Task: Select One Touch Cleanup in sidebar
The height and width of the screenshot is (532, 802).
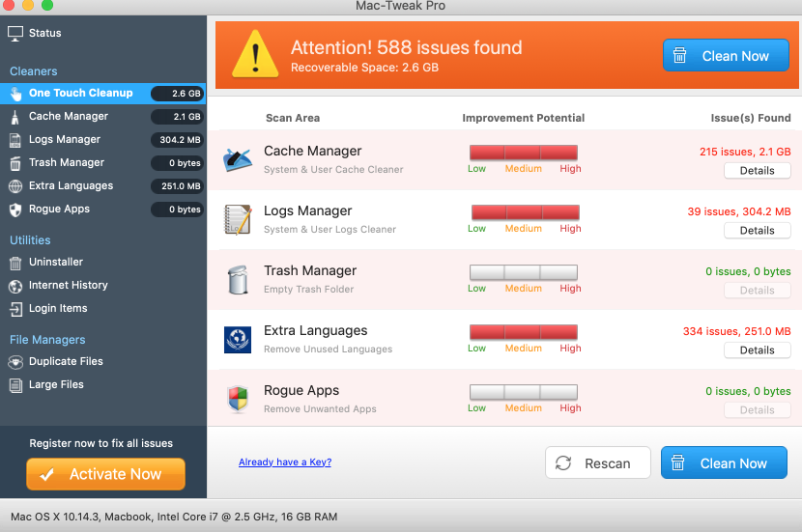Action: coord(81,94)
